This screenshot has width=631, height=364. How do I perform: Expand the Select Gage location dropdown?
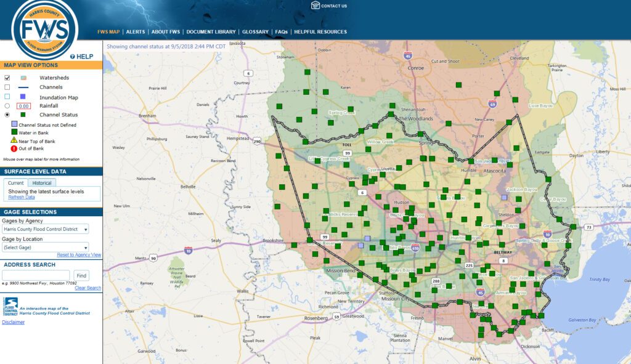(46, 246)
